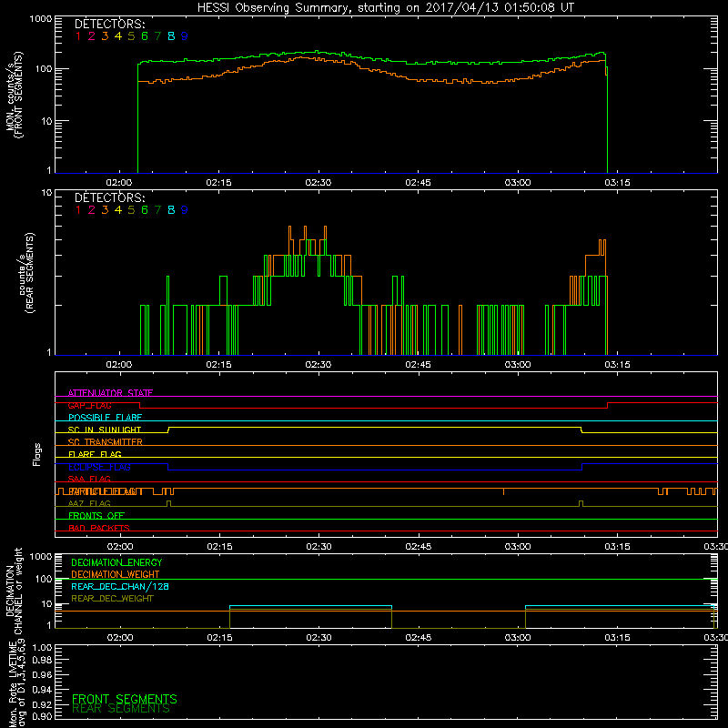
Task: Click the Mon. Rate LIVETIME axis title
Action: [16, 684]
